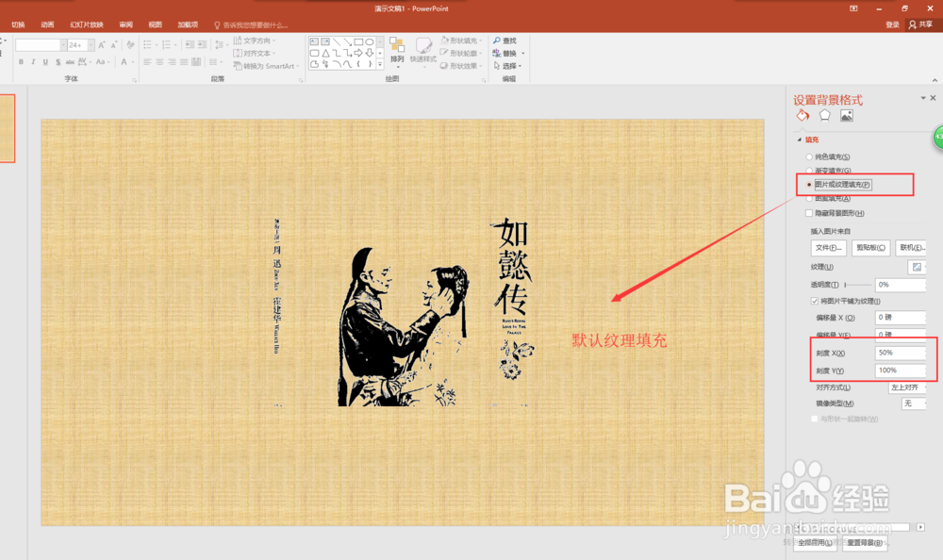
Task: Open the 幻灯片放映 slide show tab
Action: (87, 25)
